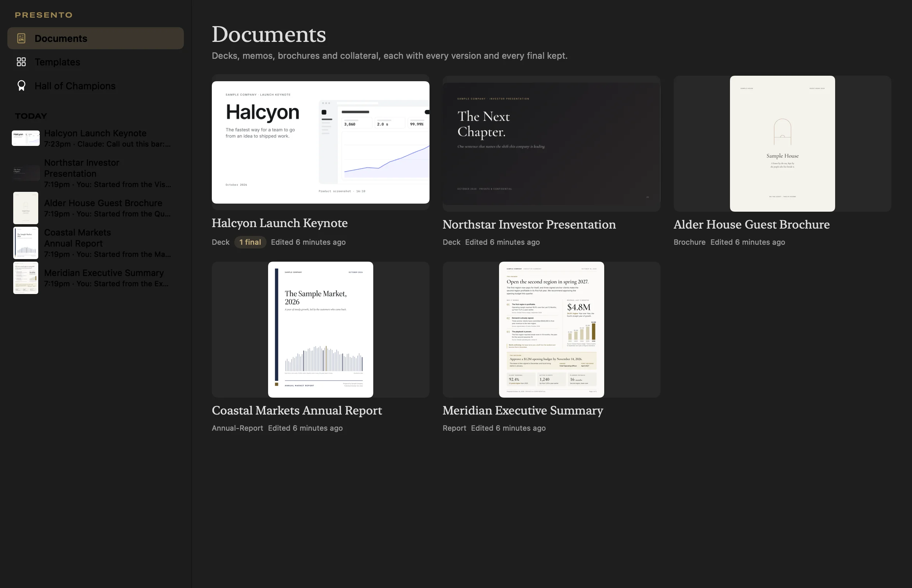Click the 'Deck' label under Halcyon Launch Keynote

pos(220,242)
